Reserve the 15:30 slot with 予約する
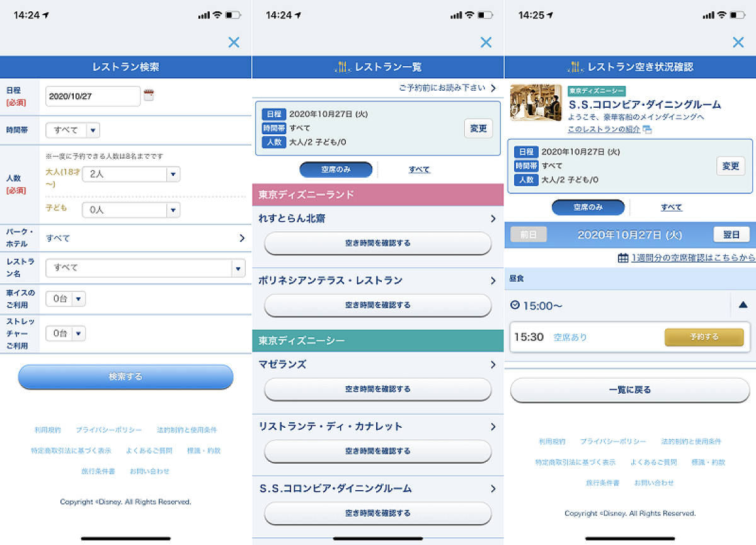This screenshot has width=756, height=545. pos(704,337)
